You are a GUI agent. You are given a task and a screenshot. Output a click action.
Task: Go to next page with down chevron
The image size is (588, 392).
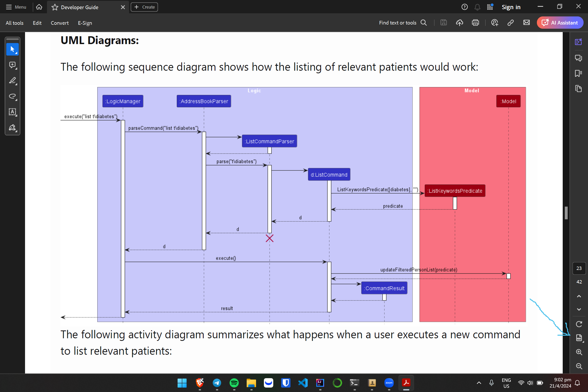pos(579,309)
